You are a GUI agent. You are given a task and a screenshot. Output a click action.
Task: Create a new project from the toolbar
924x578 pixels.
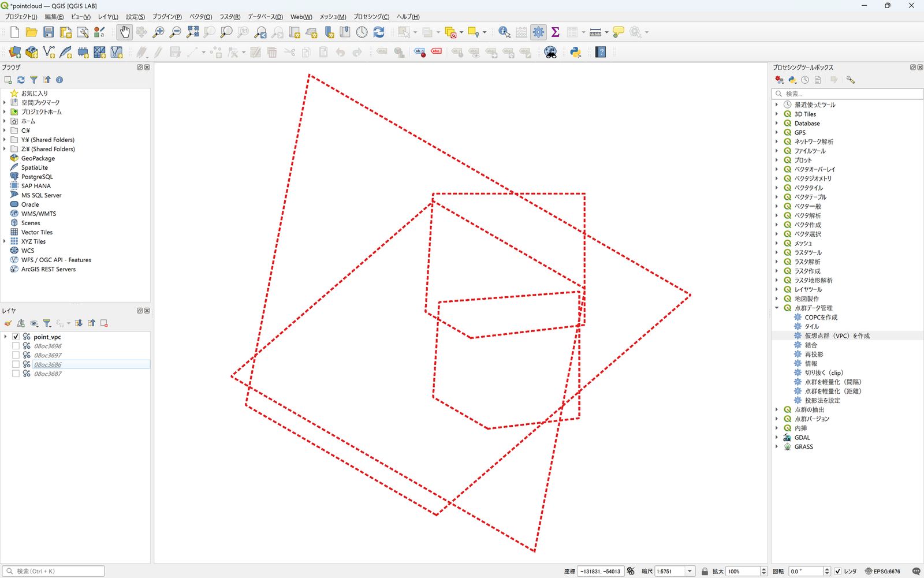(14, 32)
